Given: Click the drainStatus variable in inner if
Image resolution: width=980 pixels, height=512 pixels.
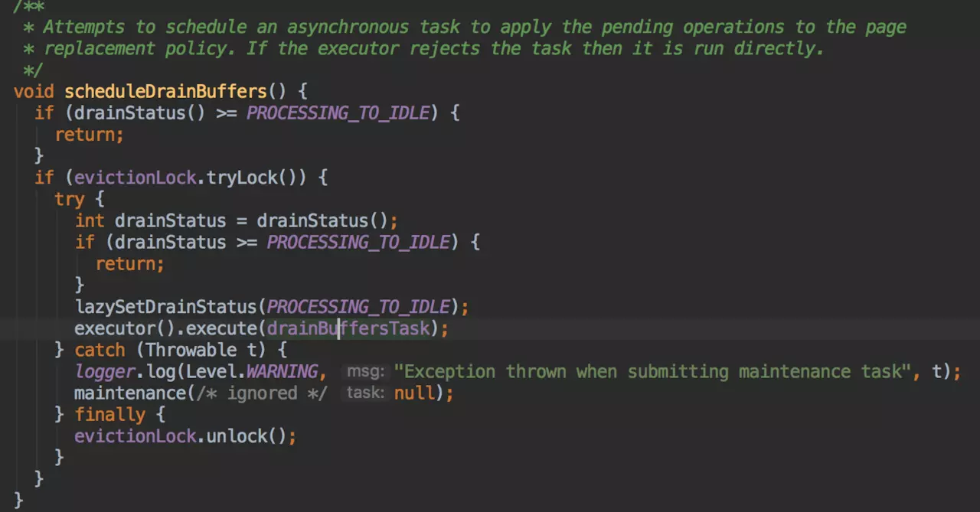Looking at the screenshot, I should [x=171, y=243].
